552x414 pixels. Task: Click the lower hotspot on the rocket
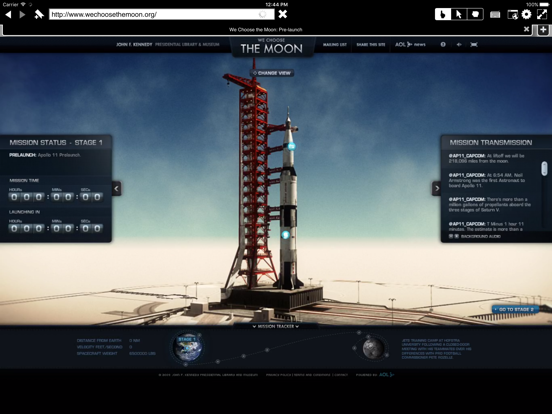click(286, 234)
